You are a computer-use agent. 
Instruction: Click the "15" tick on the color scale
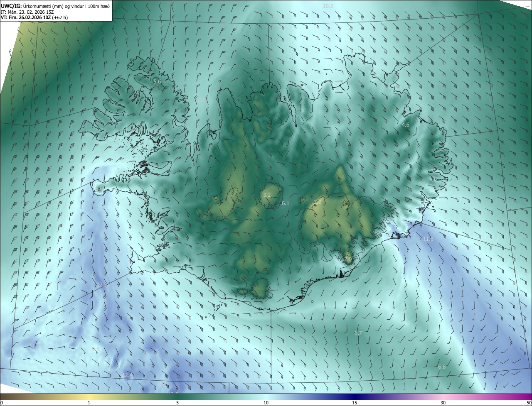coord(355,403)
